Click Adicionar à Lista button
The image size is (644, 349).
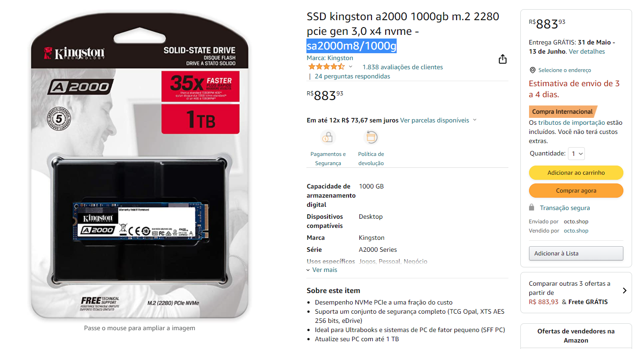576,253
